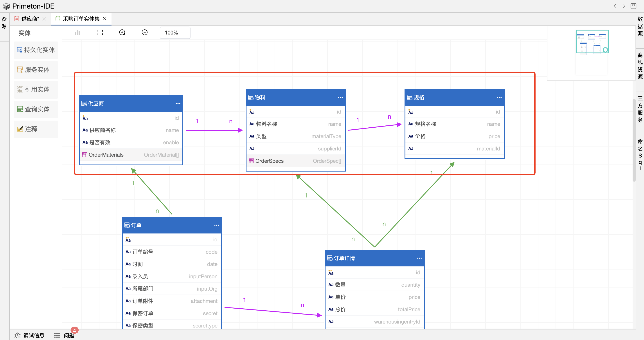
Task: Click the fit-to-screen brackets icon
Action: pyautogui.click(x=100, y=33)
